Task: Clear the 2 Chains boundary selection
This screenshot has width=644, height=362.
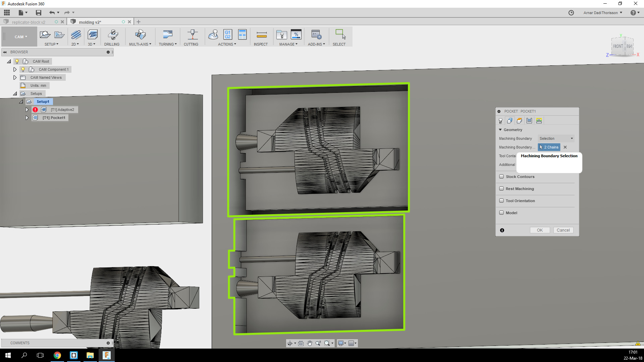Action: click(x=565, y=147)
